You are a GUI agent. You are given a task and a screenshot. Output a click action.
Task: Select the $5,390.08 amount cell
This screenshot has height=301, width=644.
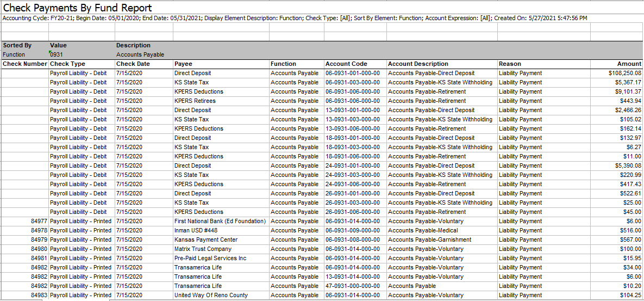click(616, 165)
